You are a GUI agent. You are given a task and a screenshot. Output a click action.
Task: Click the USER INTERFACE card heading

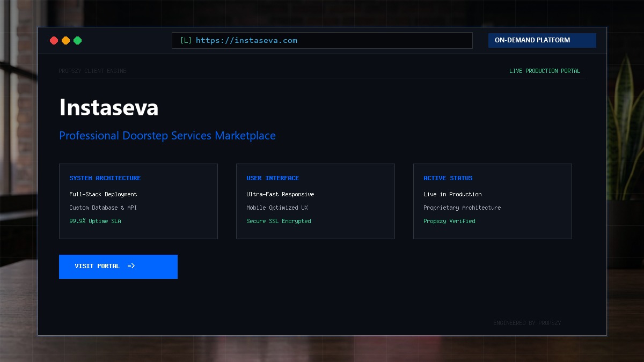273,178
